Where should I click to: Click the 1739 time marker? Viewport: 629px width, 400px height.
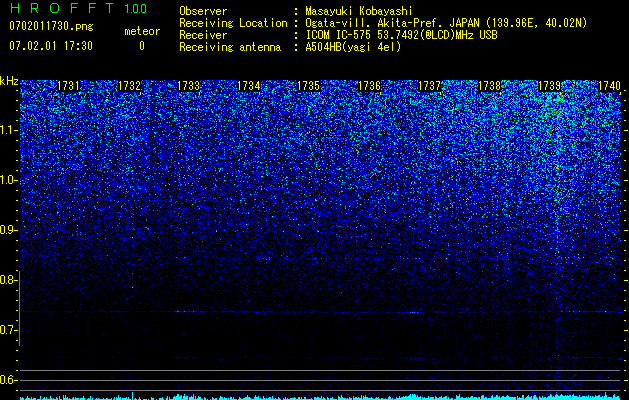point(549,86)
